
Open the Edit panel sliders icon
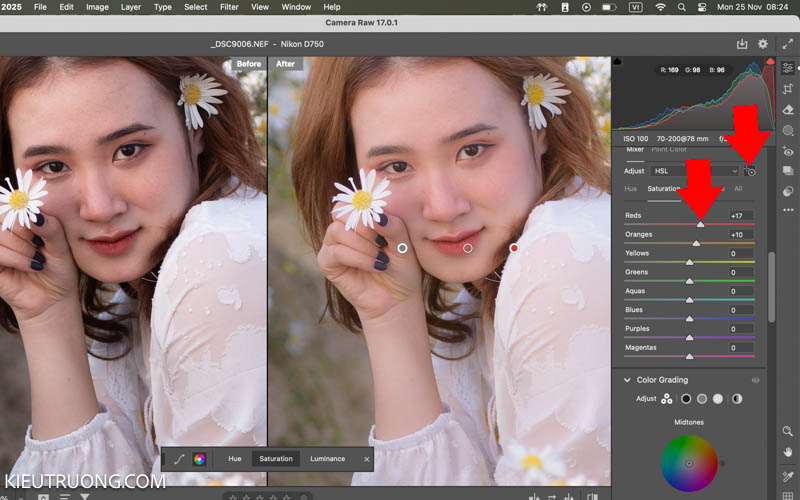(x=788, y=67)
